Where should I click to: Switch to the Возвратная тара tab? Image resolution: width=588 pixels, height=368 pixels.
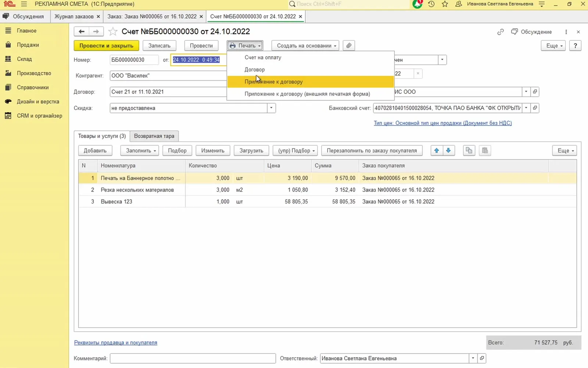pos(154,136)
